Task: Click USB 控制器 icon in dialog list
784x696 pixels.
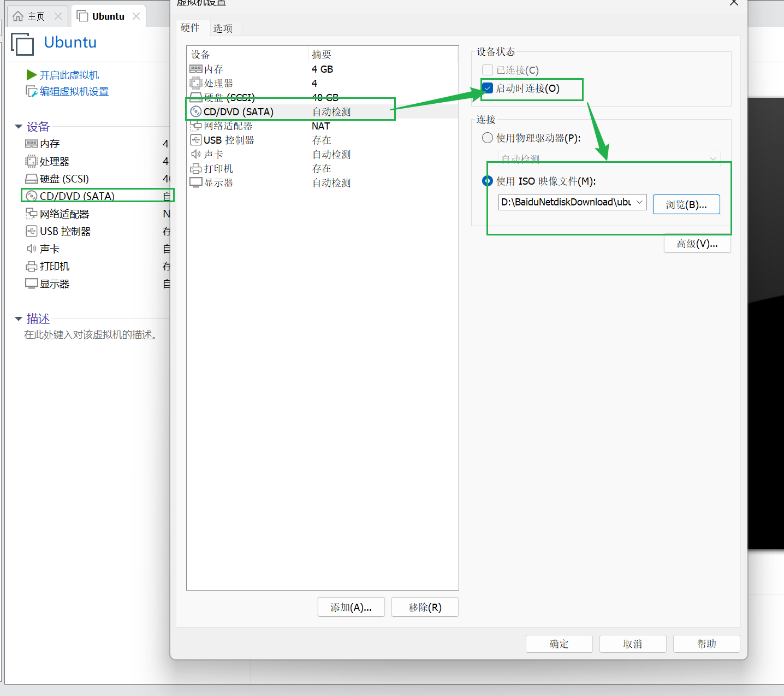Action: [x=196, y=140]
